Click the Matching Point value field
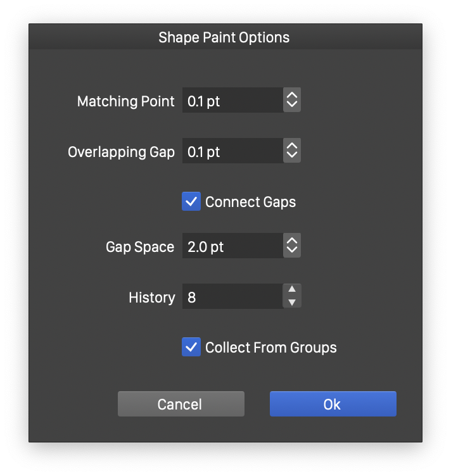Viewport: 451px width, 476px height. click(x=232, y=101)
